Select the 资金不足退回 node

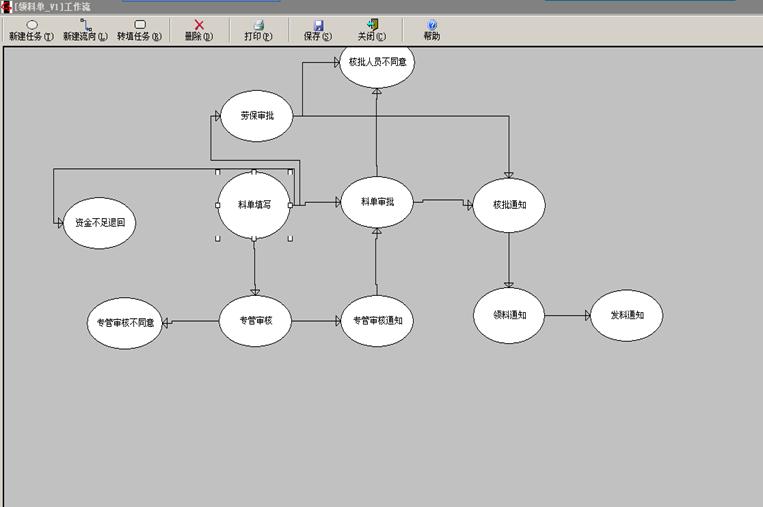click(x=99, y=222)
